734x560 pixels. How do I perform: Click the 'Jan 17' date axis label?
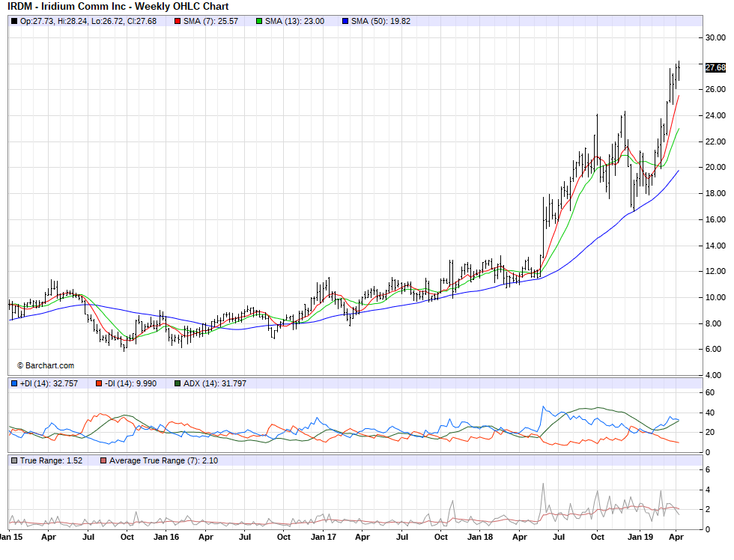[324, 537]
